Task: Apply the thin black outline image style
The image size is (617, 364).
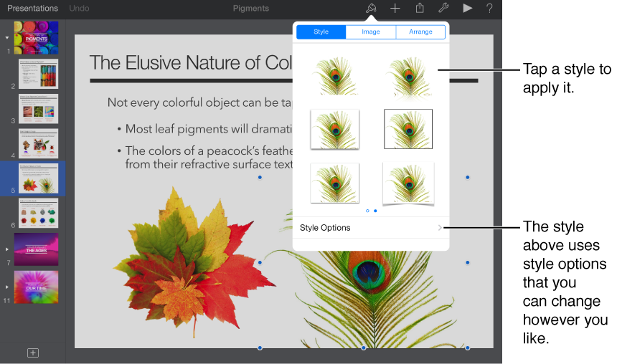Action: [408, 129]
